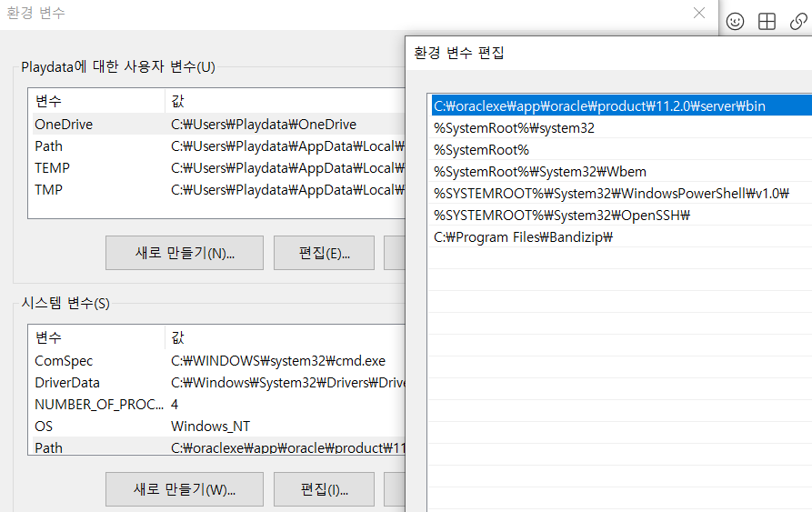Select TEMP user variable row

coord(218,167)
